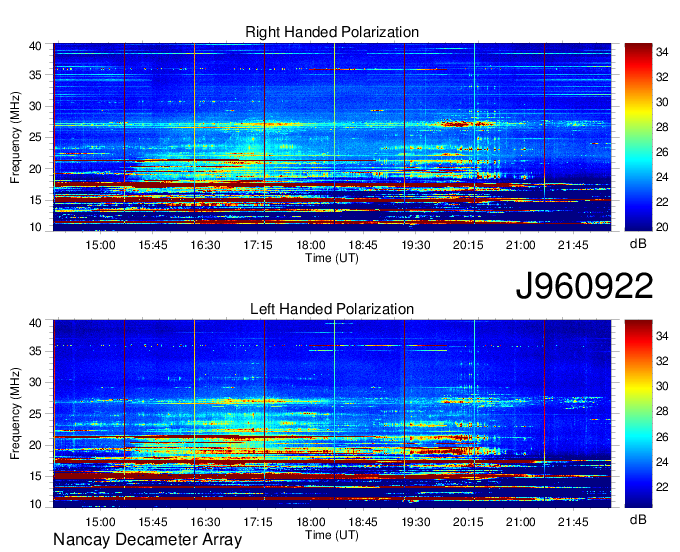Click the 19:30 time tick of Right Handed plot

[415, 245]
